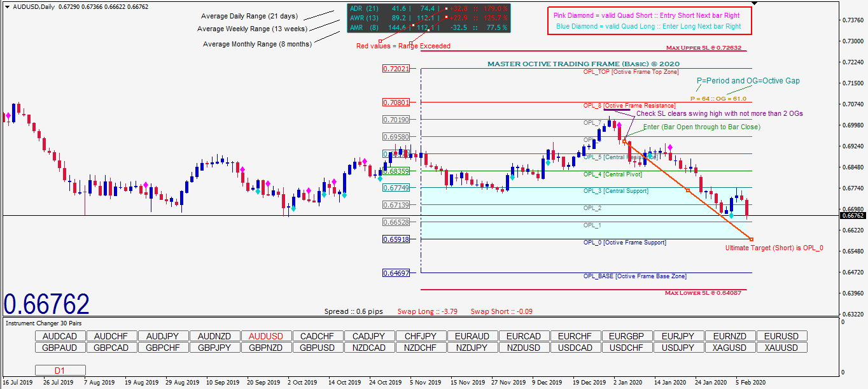Viewport: 868px width, 389px height.
Task: Open the NZDCAD chart
Action: (x=369, y=348)
